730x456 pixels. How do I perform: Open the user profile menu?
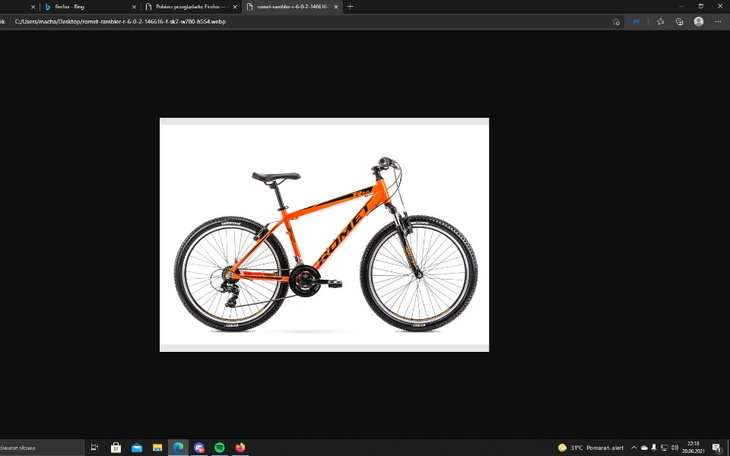[698, 21]
